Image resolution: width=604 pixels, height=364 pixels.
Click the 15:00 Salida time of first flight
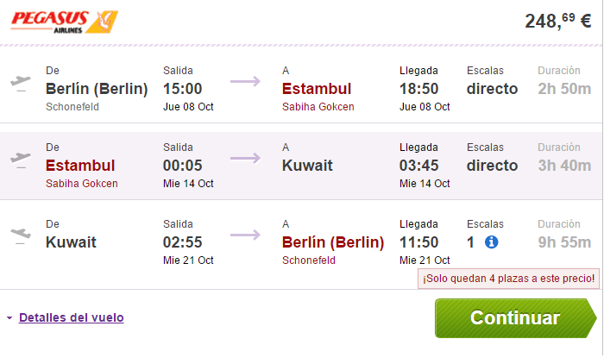pos(182,89)
